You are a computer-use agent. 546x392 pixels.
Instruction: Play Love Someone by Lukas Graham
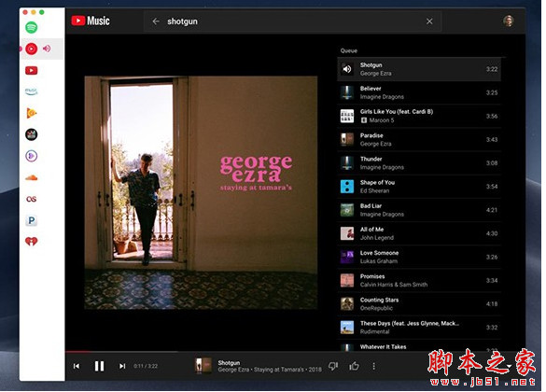pyautogui.click(x=419, y=257)
